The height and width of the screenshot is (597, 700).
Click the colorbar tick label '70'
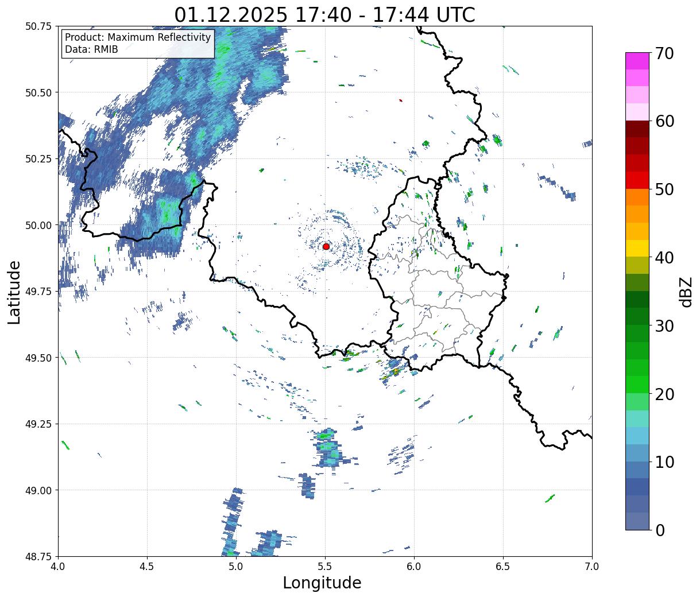[664, 53]
